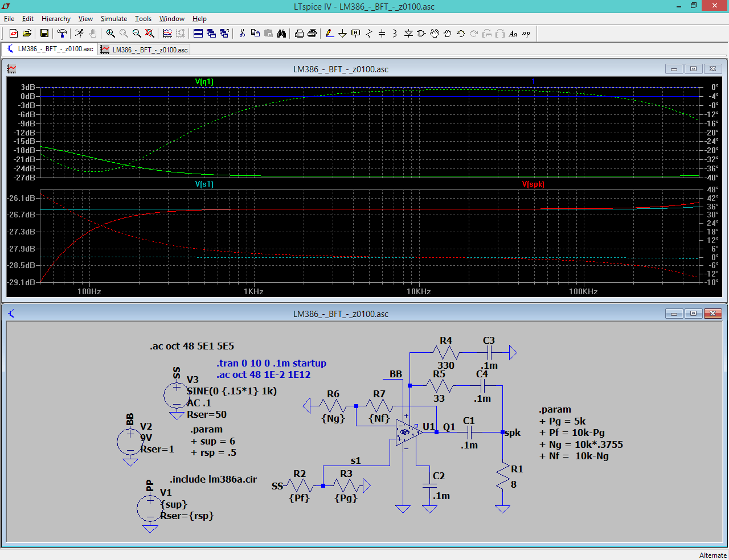
Task: Cascade windows using the Cascade toolbar icon
Action: click(x=211, y=34)
